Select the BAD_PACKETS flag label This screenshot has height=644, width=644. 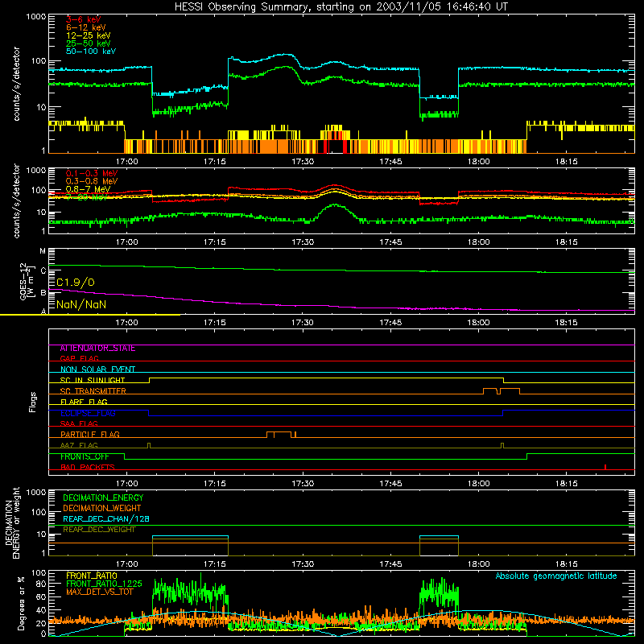click(x=88, y=468)
